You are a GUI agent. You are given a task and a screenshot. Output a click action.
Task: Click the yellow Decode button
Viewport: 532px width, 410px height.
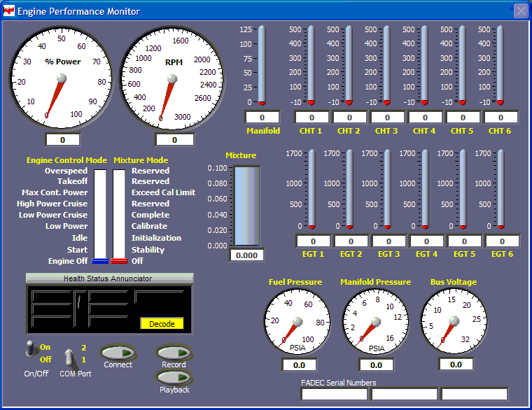tap(162, 324)
